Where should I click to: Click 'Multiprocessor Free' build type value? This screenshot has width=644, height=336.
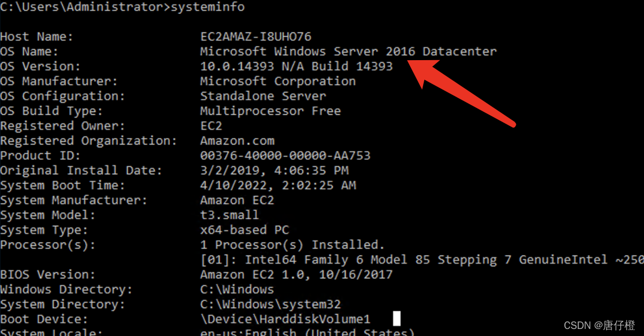270,111
